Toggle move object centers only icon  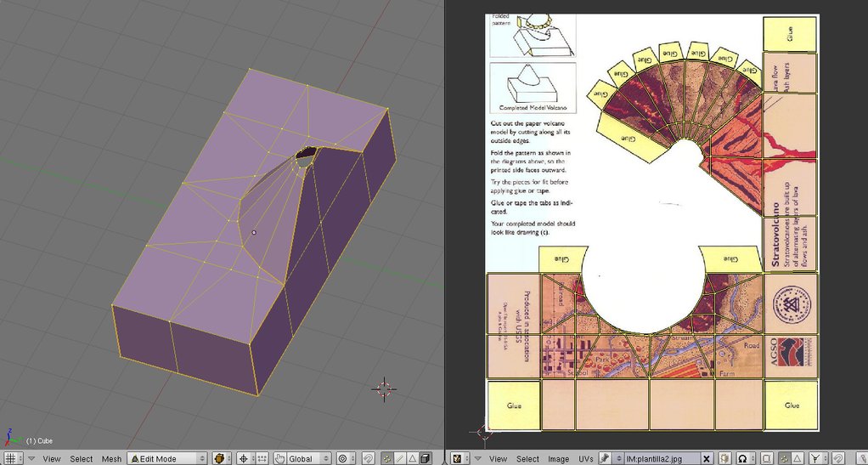pyautogui.click(x=262, y=458)
